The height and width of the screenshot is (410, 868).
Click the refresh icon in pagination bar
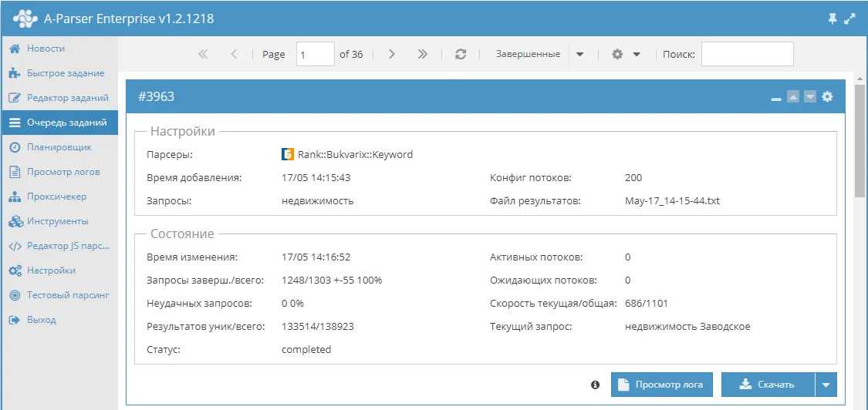(x=461, y=55)
